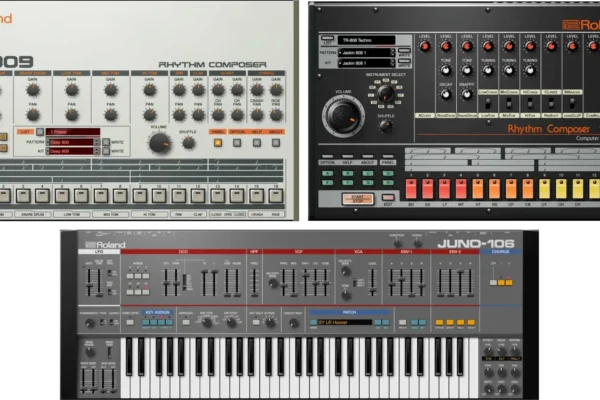Click the TR-808 List button
This screenshot has height=400, width=600.
coord(327,38)
